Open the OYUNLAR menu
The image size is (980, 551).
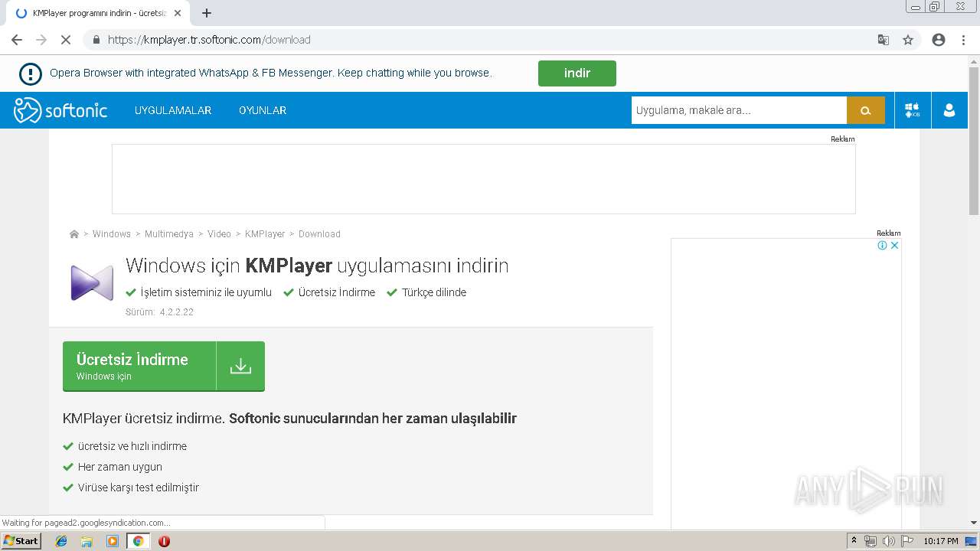(x=263, y=110)
